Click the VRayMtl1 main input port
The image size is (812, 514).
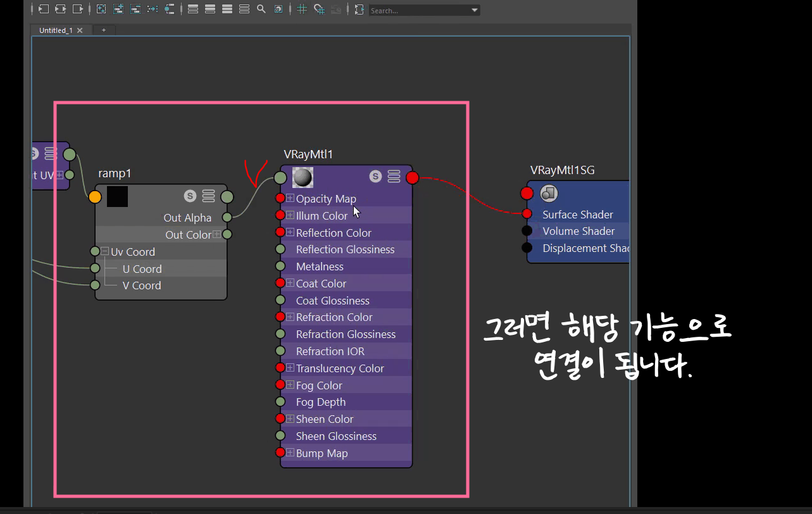[x=280, y=178]
